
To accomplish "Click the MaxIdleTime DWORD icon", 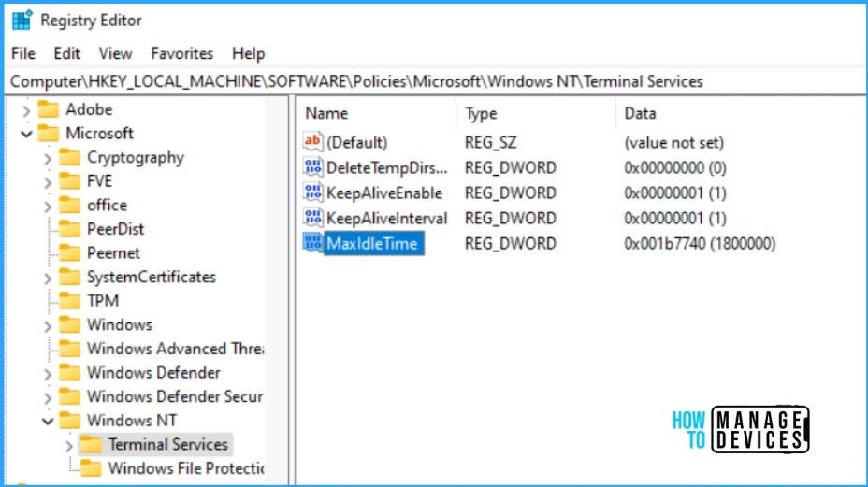I will coord(312,243).
